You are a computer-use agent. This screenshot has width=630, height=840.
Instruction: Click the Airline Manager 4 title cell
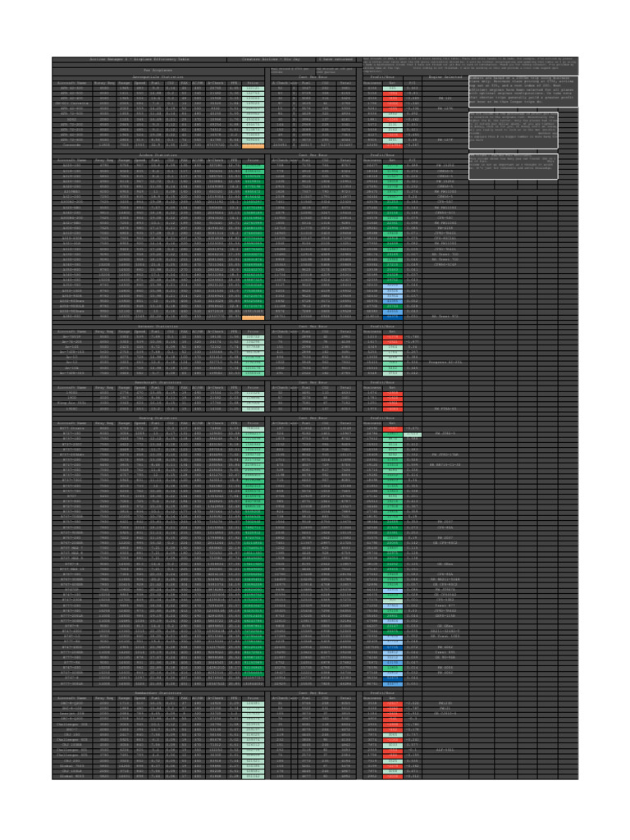(139, 60)
